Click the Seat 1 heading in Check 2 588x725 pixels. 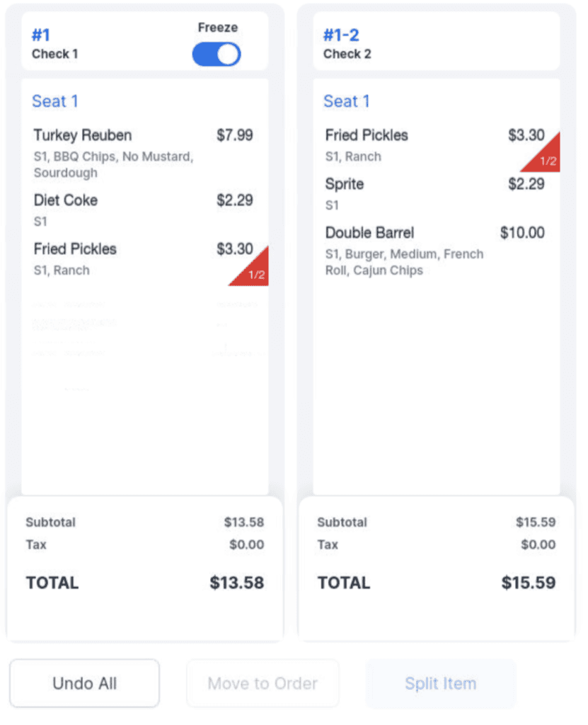pyautogui.click(x=347, y=101)
